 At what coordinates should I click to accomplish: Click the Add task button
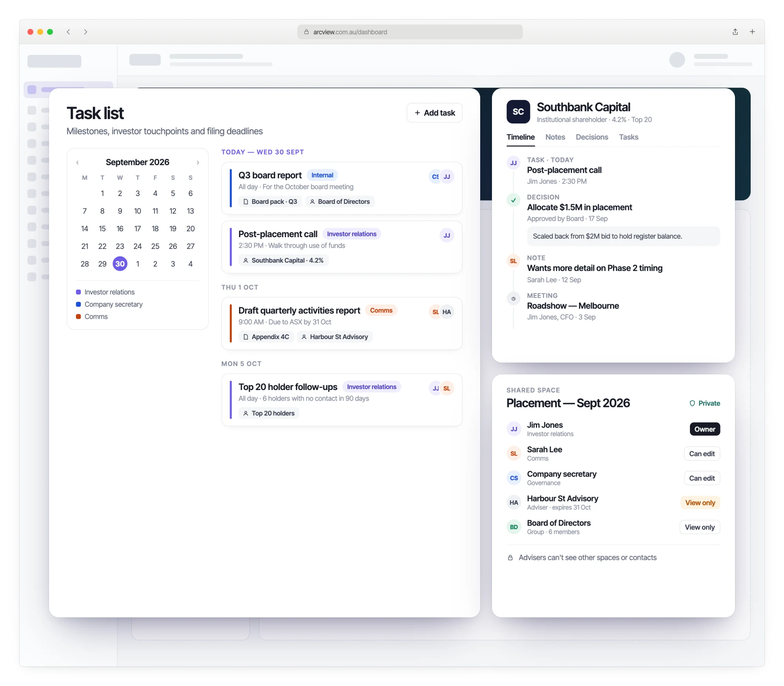pos(434,113)
